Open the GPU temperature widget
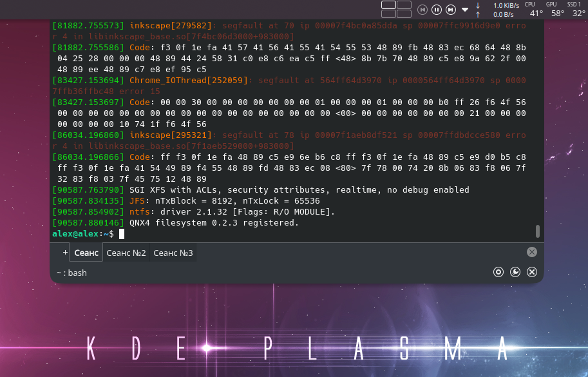The width and height of the screenshot is (588, 377). pyautogui.click(x=557, y=10)
